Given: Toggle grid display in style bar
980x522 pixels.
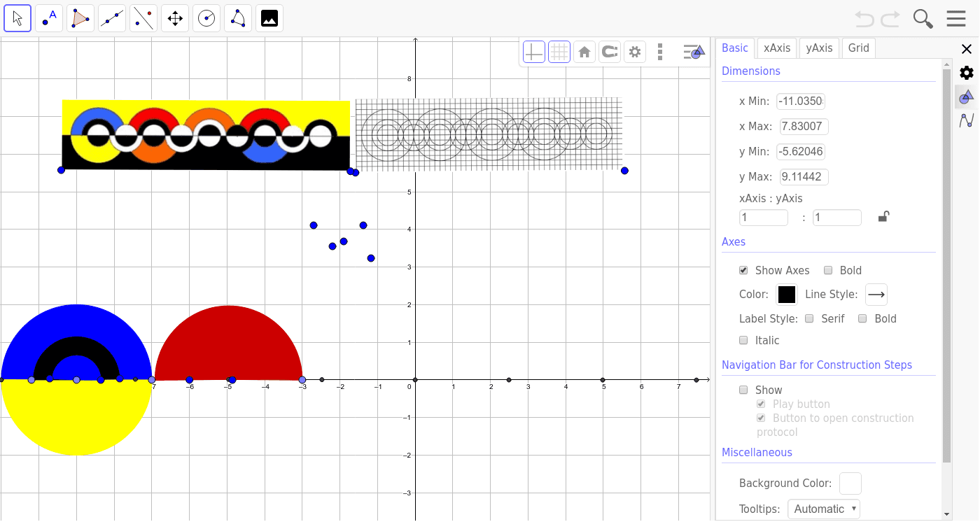Looking at the screenshot, I should point(559,52).
